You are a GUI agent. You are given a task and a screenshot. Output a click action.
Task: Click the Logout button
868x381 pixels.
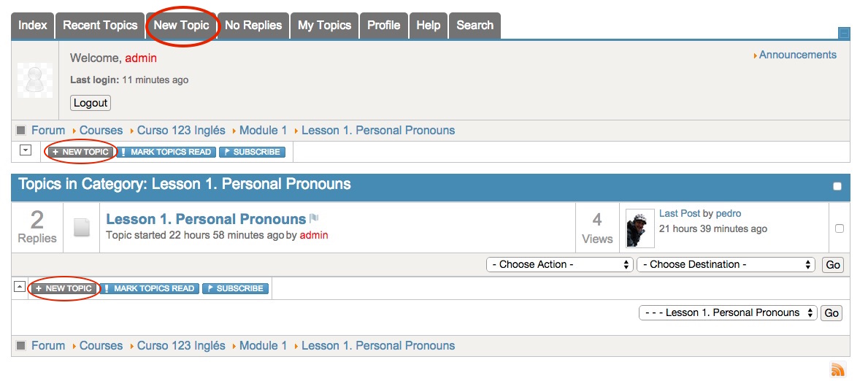pos(91,103)
